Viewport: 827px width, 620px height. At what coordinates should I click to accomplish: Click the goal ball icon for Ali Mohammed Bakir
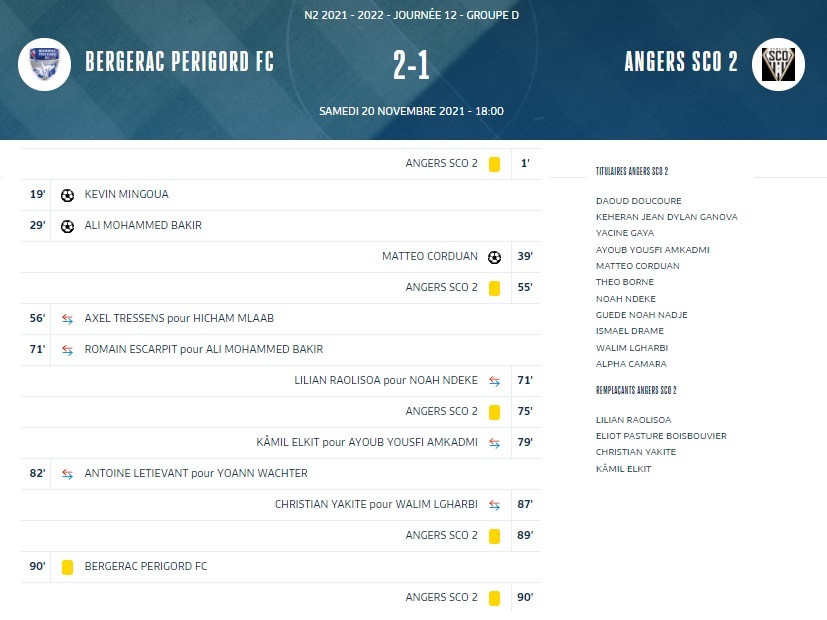pos(68,226)
